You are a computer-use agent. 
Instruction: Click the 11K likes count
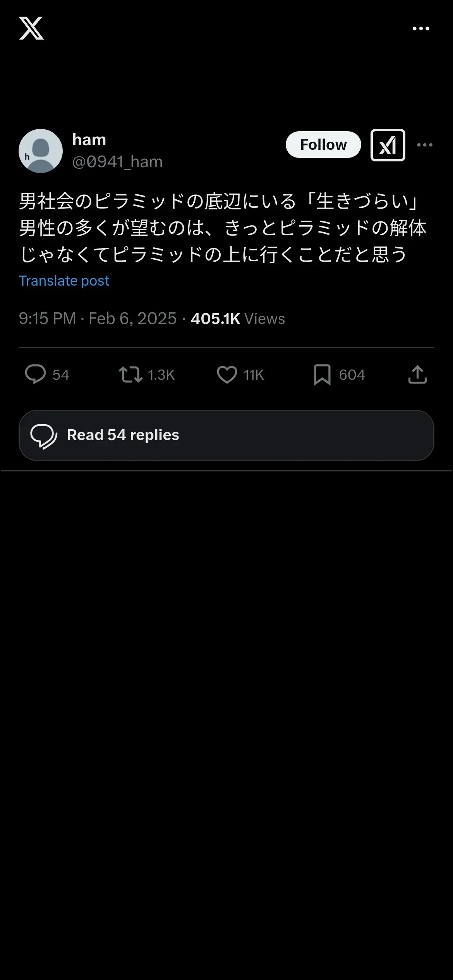tap(254, 375)
